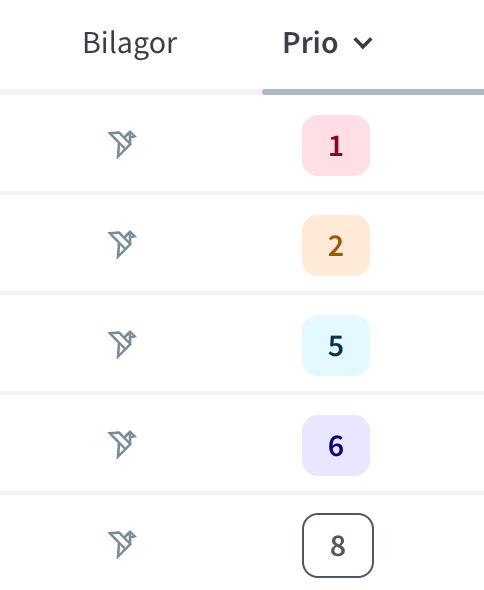484x590 pixels.
Task: Click the red priority 1 badge
Action: click(x=336, y=145)
